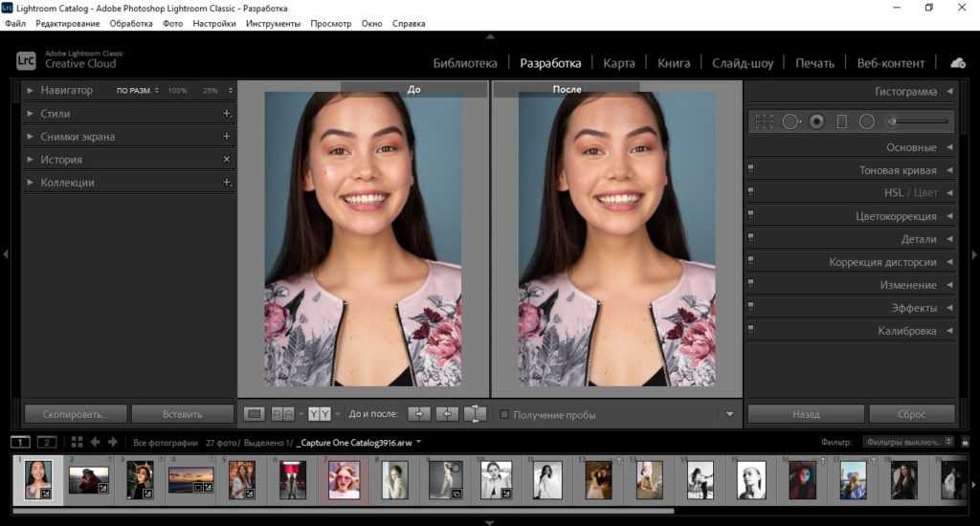Select the Radial Filter tool
Image resolution: width=980 pixels, height=526 pixels.
(867, 121)
